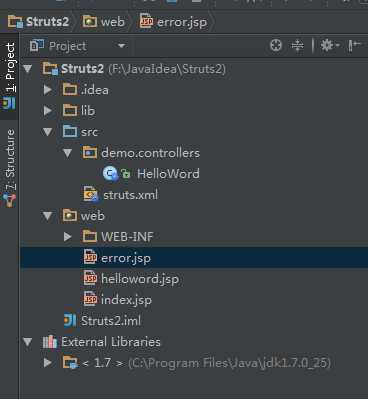Click the Struts2 project root module icon
Image resolution: width=368 pixels, height=399 pixels.
pyautogui.click(x=50, y=69)
